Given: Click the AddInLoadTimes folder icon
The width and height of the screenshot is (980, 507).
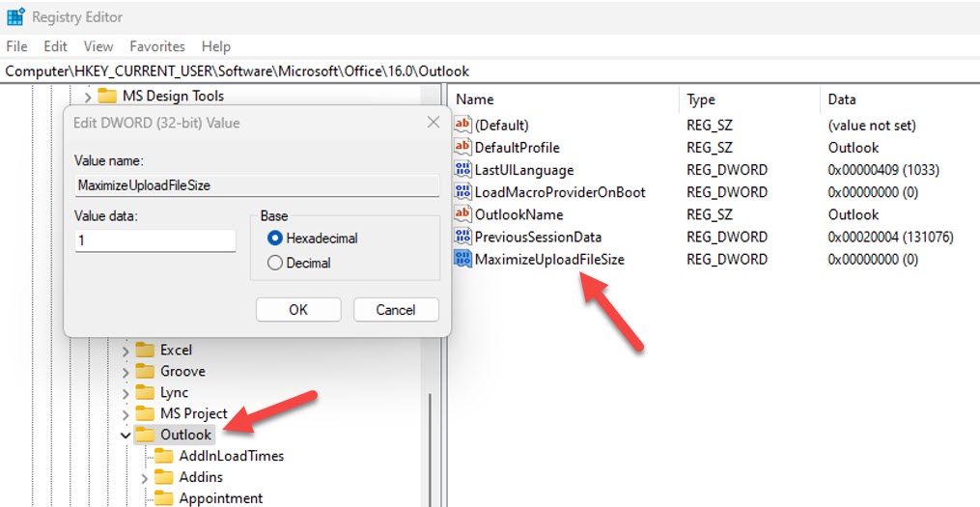Looking at the screenshot, I should [164, 456].
